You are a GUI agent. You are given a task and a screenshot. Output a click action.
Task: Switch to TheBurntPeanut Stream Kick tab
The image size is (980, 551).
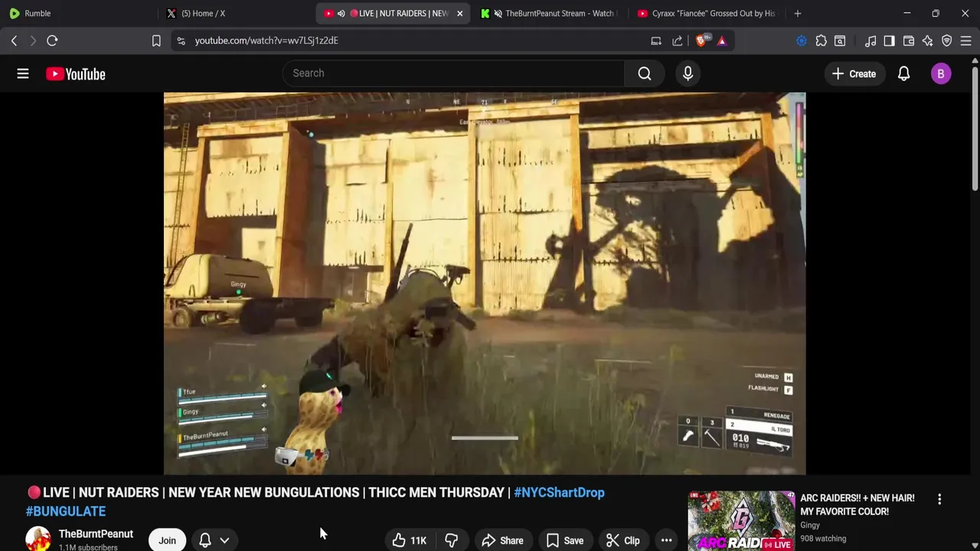click(x=549, y=13)
